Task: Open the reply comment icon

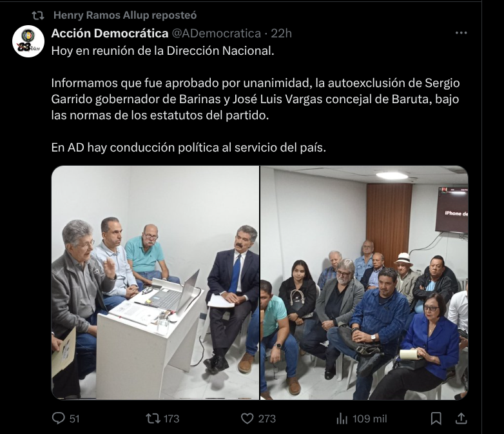Action: pos(58,419)
